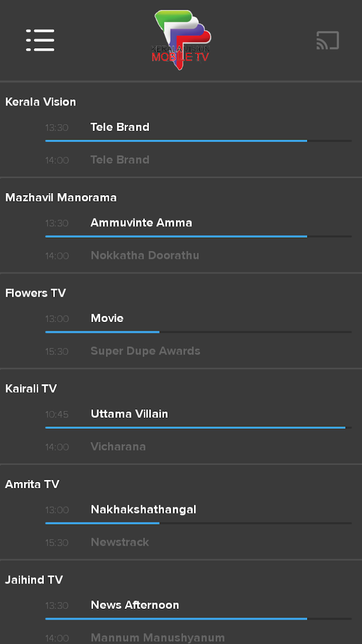362x644 pixels.
Task: Select the Amrita TV channel heading
Action: (x=32, y=485)
